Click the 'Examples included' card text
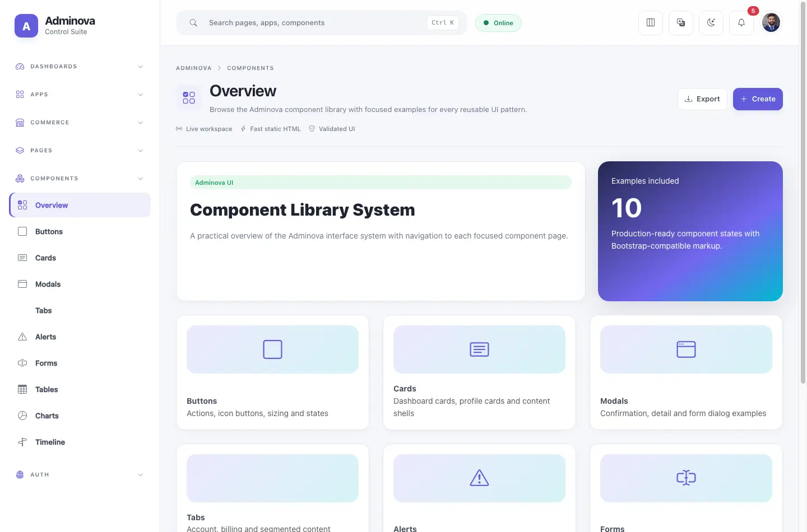 [645, 181]
